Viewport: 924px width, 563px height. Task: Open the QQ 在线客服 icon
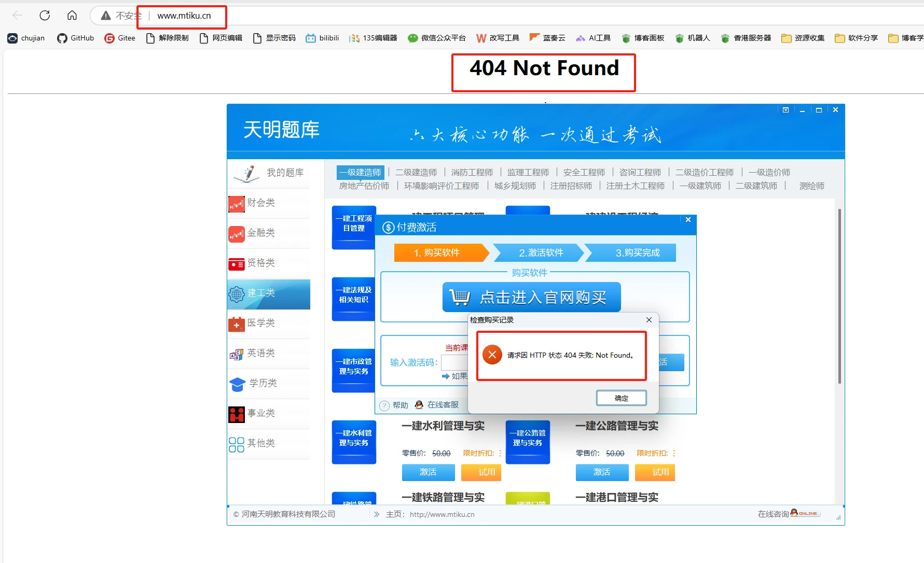click(419, 405)
